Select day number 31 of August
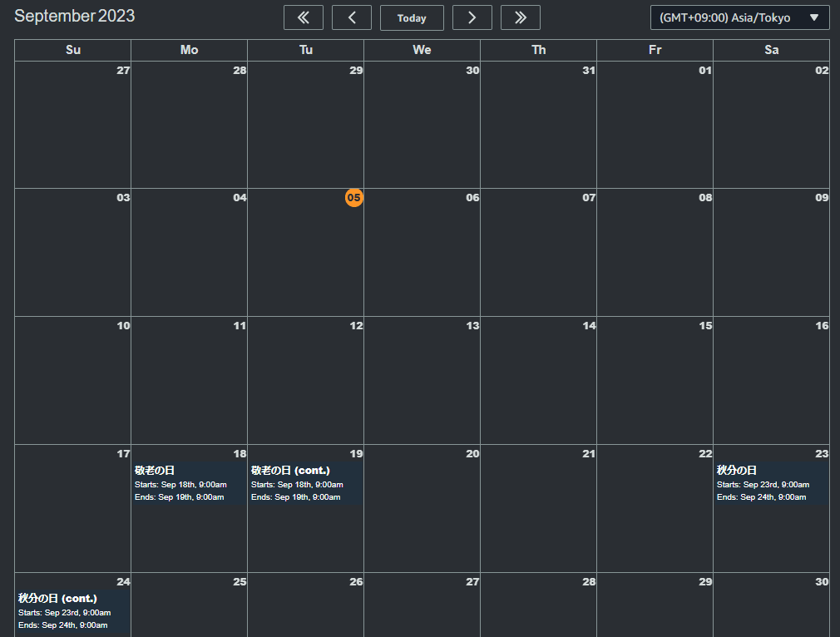 pos(589,70)
